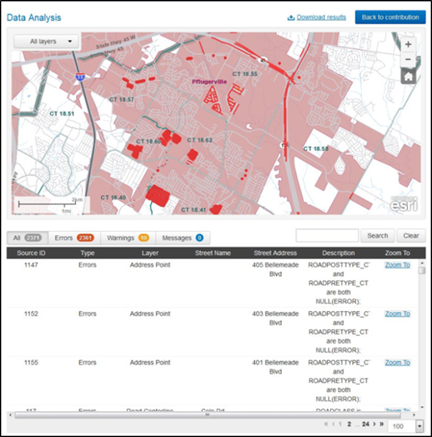
Task: Sort by Source ID column header
Action: point(31,253)
